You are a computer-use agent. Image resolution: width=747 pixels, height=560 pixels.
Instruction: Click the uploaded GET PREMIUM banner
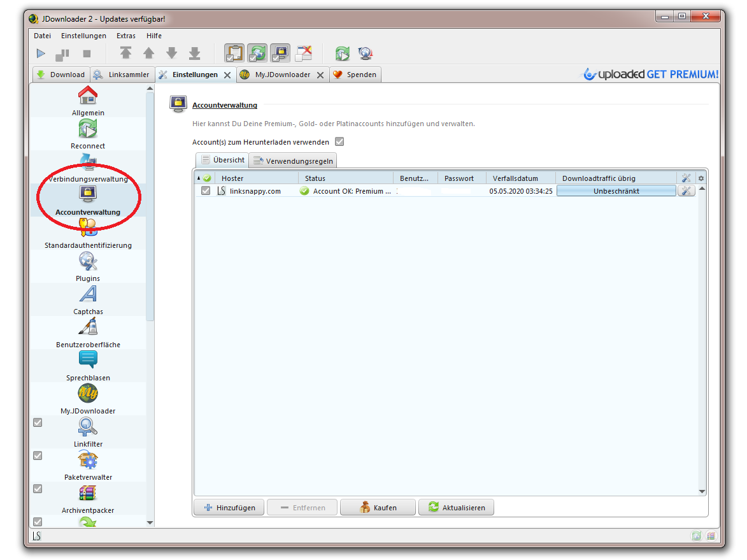pyautogui.click(x=651, y=74)
